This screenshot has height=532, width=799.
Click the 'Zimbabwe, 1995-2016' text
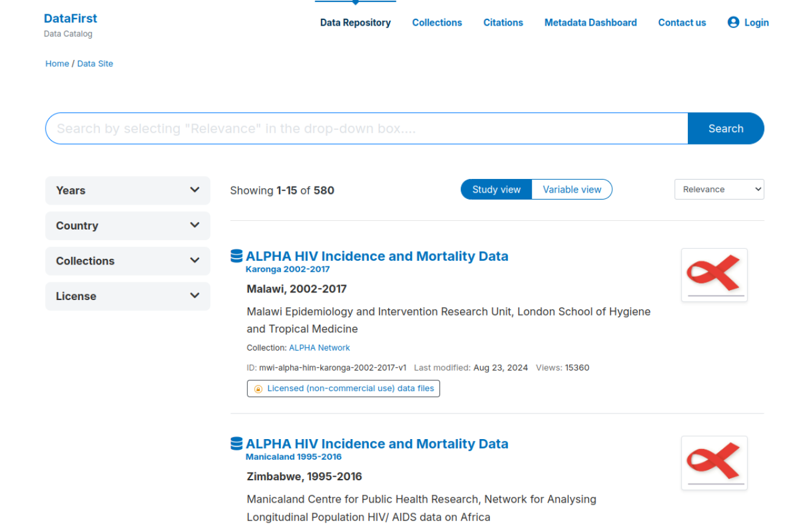(x=305, y=476)
